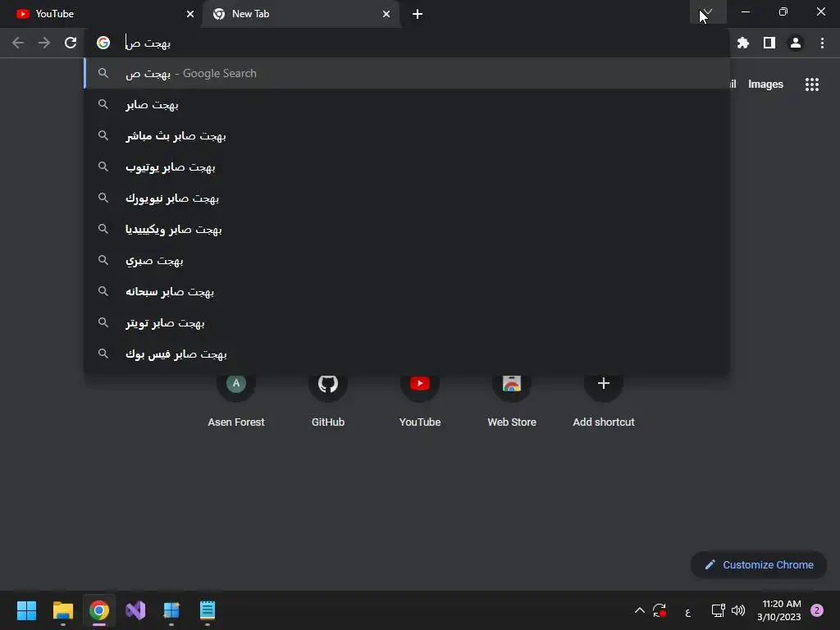Go back to previous page
840x630 pixels.
point(18,43)
